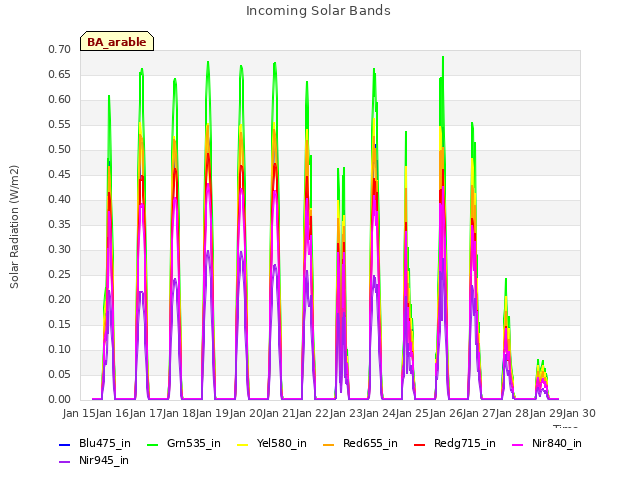Click the Jan 18 x-axis date label
Screen dimensions: 640x480
[179, 413]
